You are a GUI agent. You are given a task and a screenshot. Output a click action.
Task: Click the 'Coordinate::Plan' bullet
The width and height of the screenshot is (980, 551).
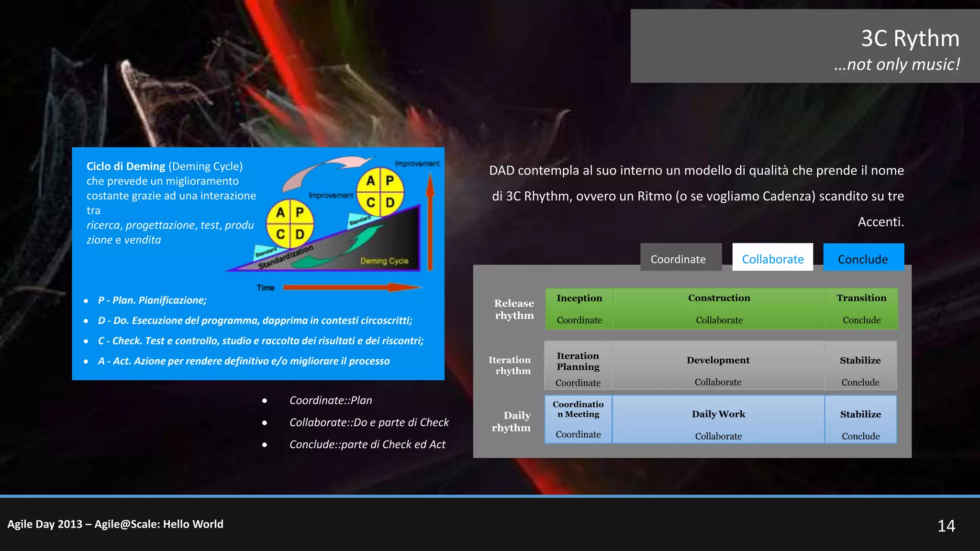click(x=331, y=400)
